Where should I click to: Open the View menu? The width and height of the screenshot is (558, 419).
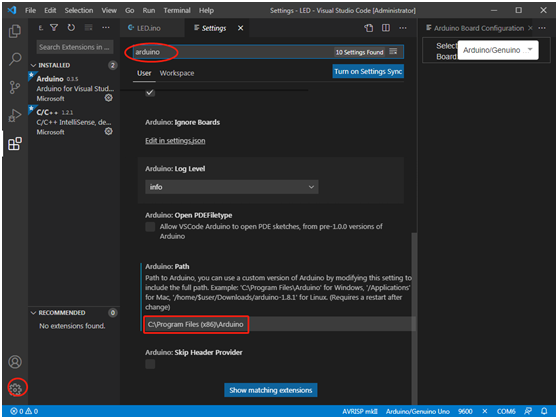coord(109,10)
